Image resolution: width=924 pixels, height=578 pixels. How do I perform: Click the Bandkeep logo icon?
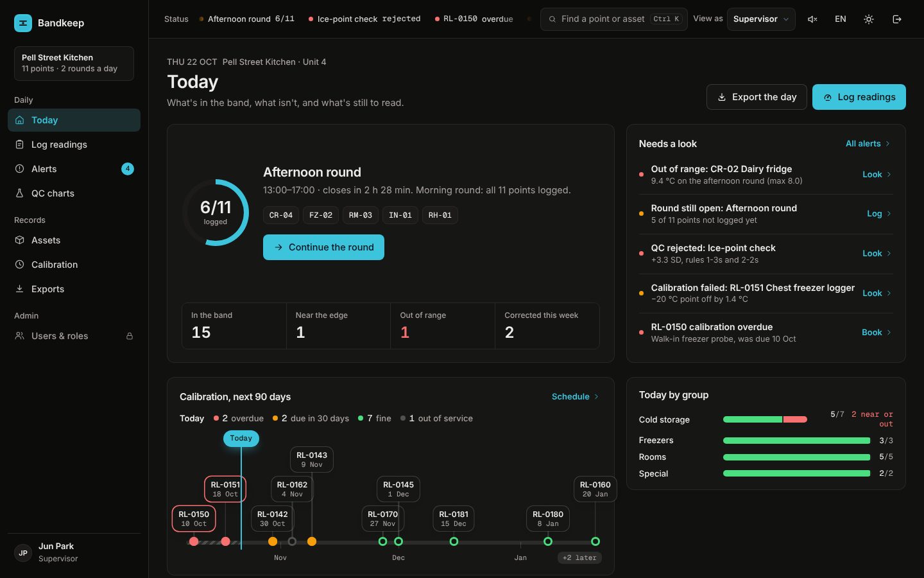coord(23,23)
